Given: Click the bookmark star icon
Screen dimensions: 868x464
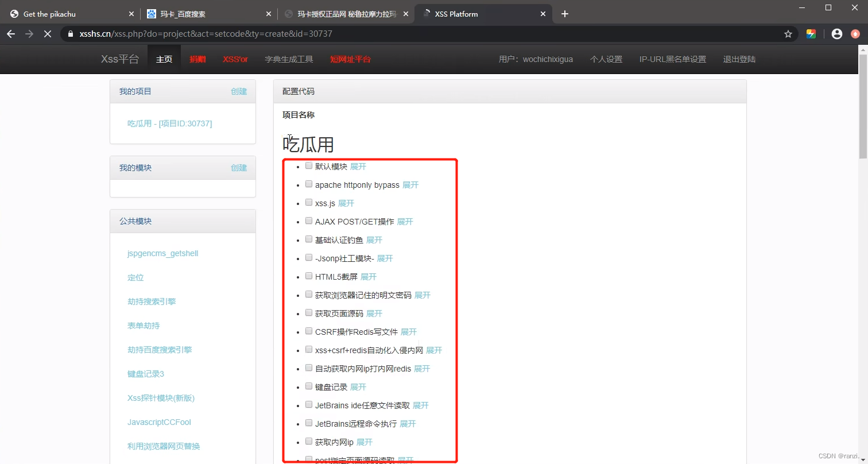Looking at the screenshot, I should coord(788,34).
